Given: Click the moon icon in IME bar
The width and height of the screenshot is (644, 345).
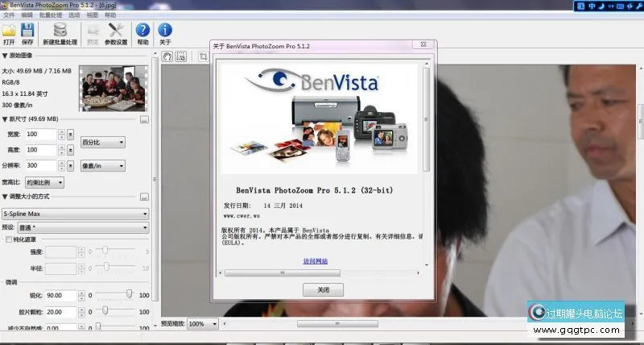Looking at the screenshot, I should click(601, 6).
